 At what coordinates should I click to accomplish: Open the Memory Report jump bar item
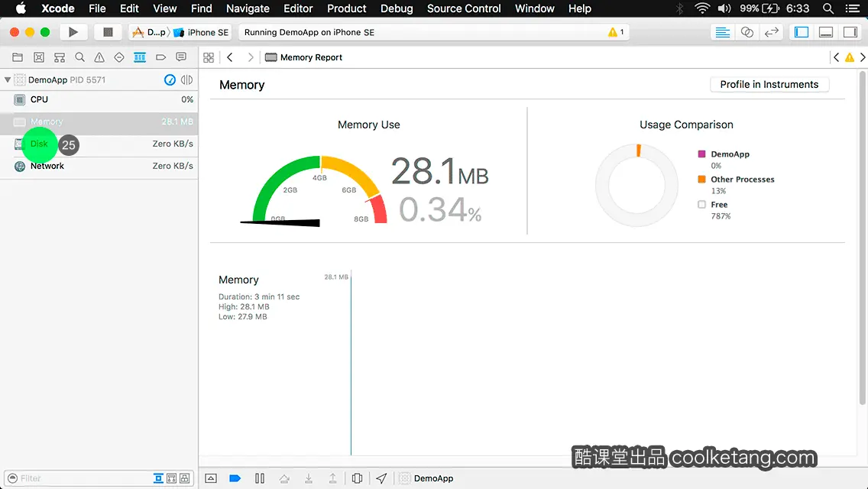(x=304, y=57)
